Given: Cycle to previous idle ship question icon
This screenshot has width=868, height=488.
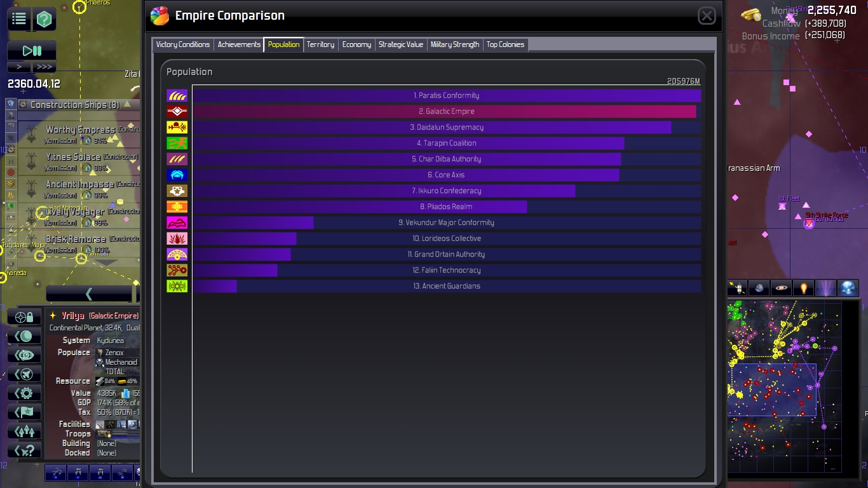Looking at the screenshot, I should [x=24, y=451].
